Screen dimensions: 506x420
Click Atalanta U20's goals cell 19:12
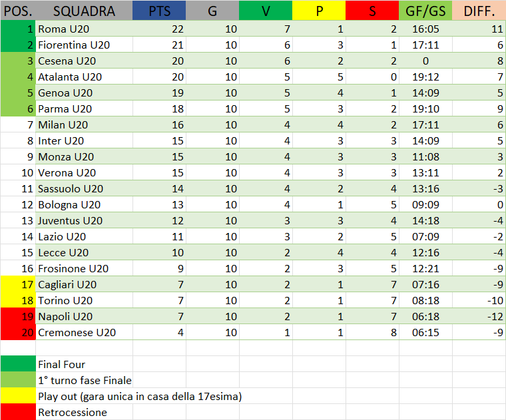(x=425, y=77)
